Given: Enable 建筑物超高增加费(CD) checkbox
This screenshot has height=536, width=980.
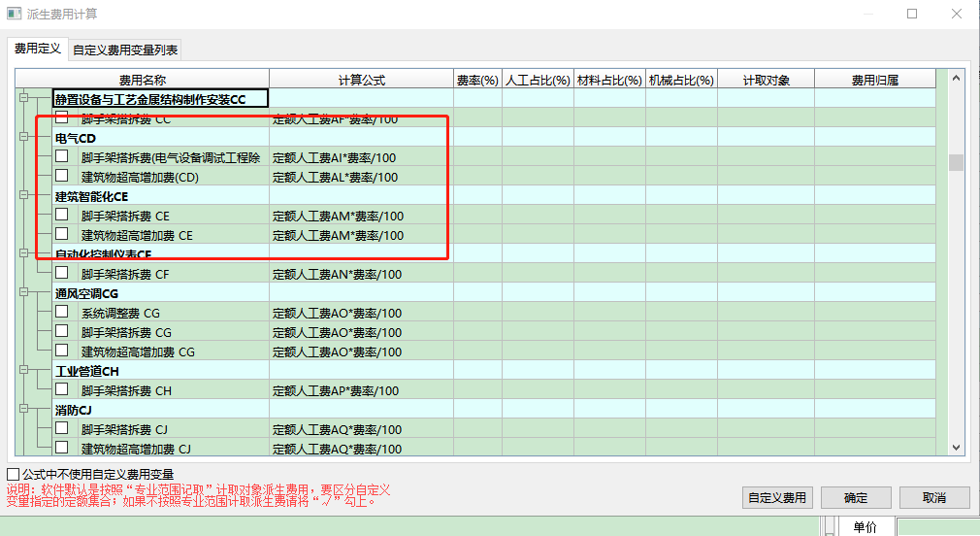Looking at the screenshot, I should [x=62, y=175].
